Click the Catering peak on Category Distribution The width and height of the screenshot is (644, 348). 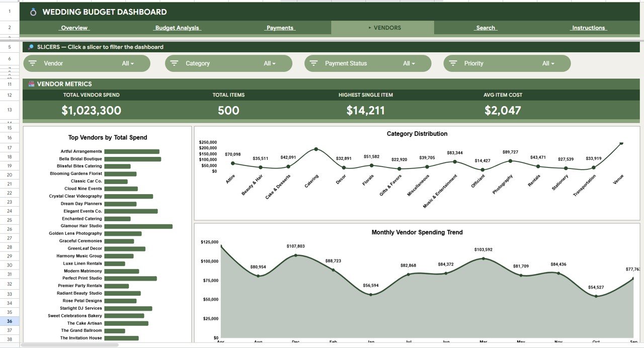click(x=316, y=149)
